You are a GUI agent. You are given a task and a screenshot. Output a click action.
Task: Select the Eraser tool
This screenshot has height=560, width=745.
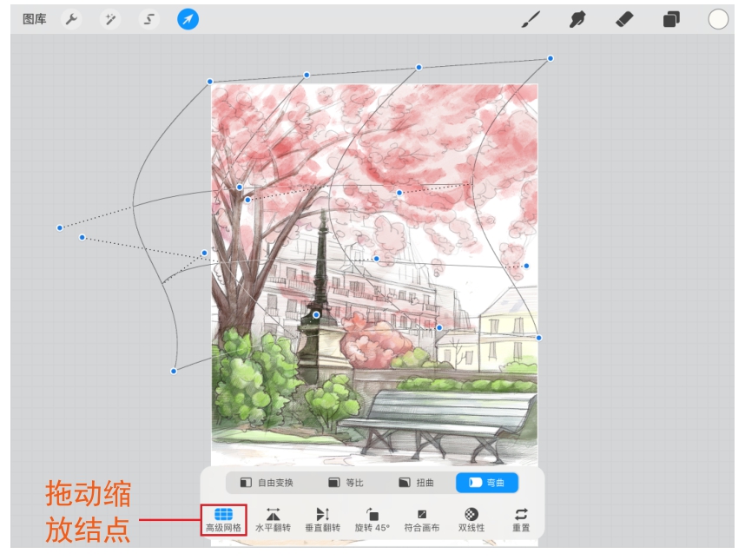[x=624, y=19]
